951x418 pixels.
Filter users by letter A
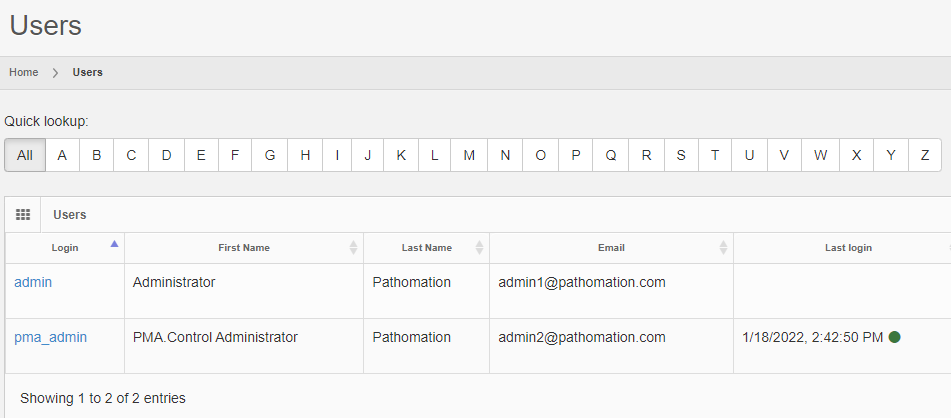point(62,155)
